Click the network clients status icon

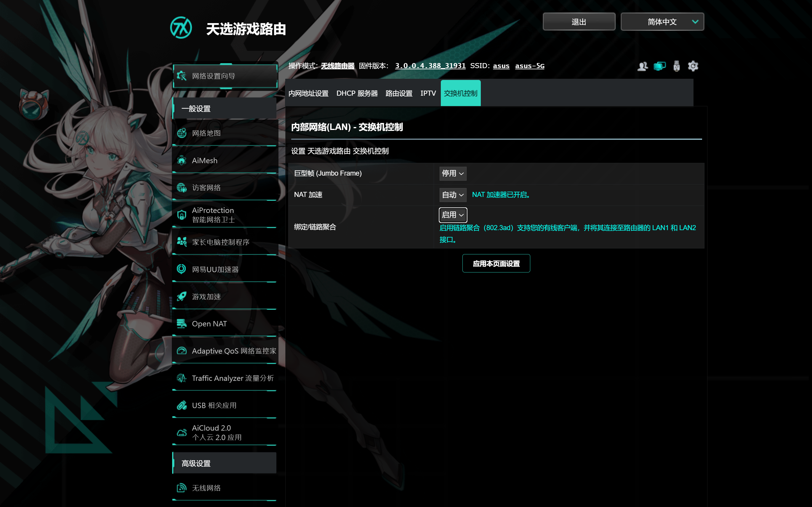[659, 66]
